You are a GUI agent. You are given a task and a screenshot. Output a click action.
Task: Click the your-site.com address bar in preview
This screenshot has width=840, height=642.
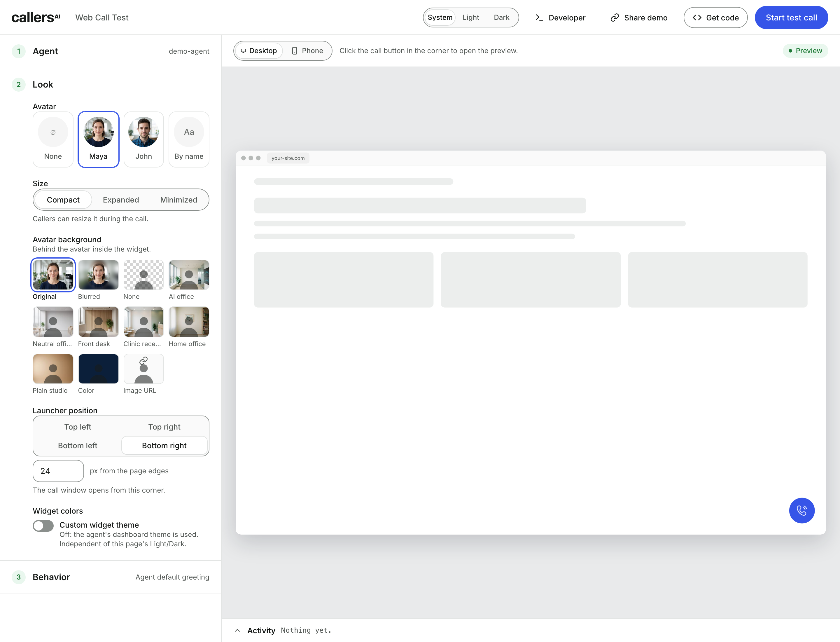[288, 158]
